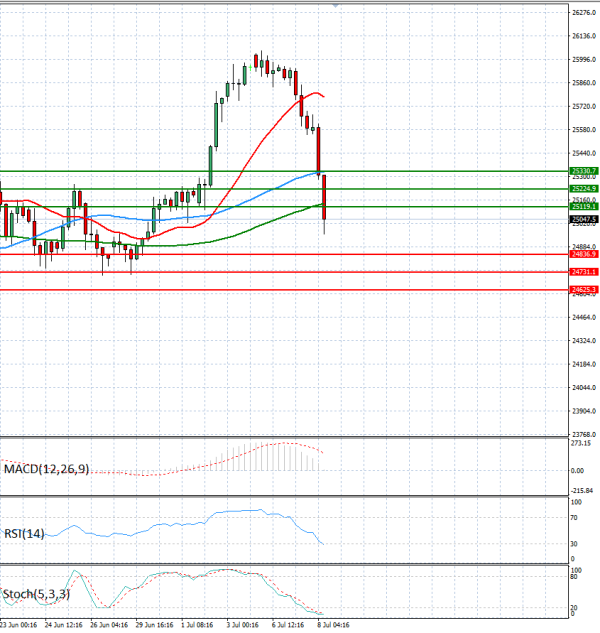The image size is (600, 633).
Task: Click the 25224.9 green price label
Action: click(584, 189)
